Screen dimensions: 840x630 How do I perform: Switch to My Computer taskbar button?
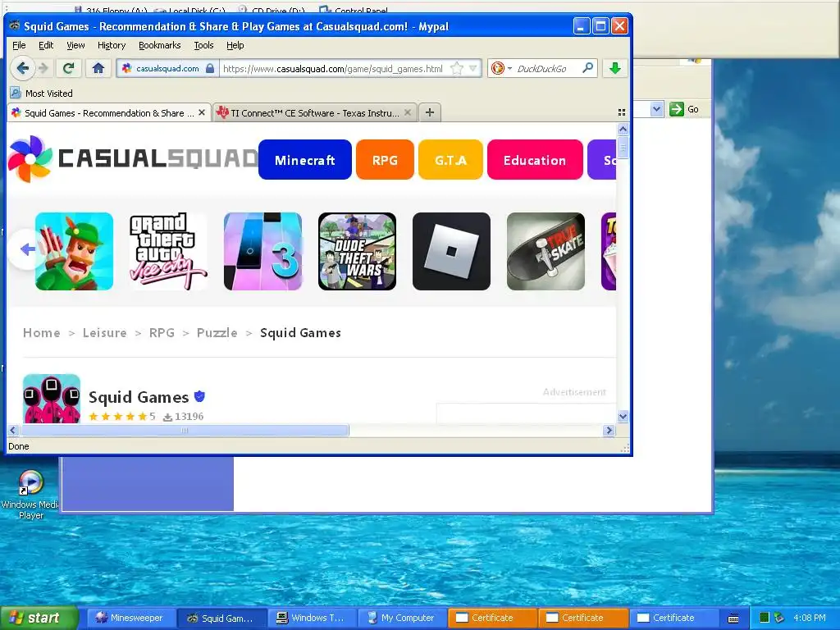400,618
